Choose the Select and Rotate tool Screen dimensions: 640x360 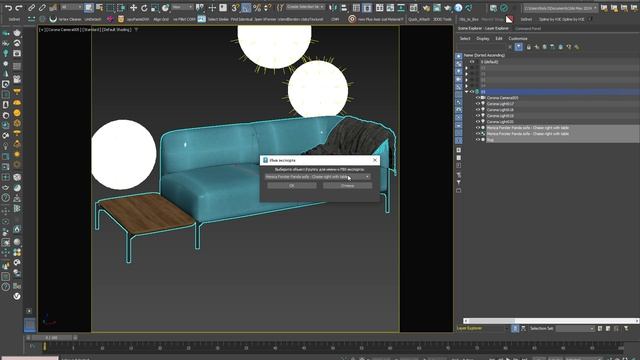click(144, 8)
